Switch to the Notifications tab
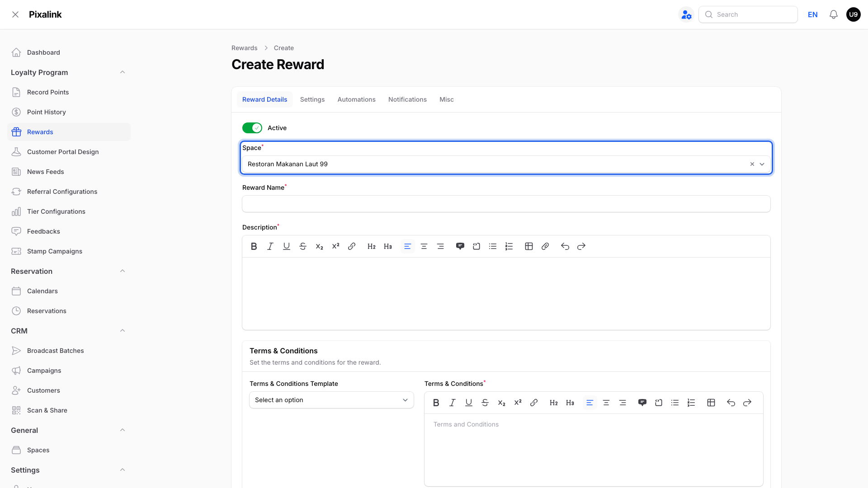This screenshot has height=488, width=868. pyautogui.click(x=407, y=99)
